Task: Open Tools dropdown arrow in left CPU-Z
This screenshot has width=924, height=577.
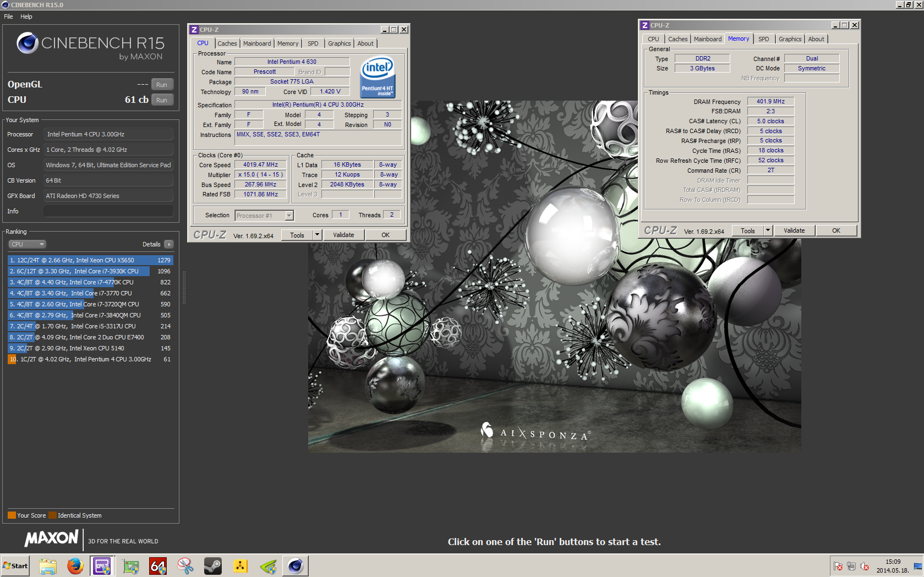Action: tap(317, 235)
